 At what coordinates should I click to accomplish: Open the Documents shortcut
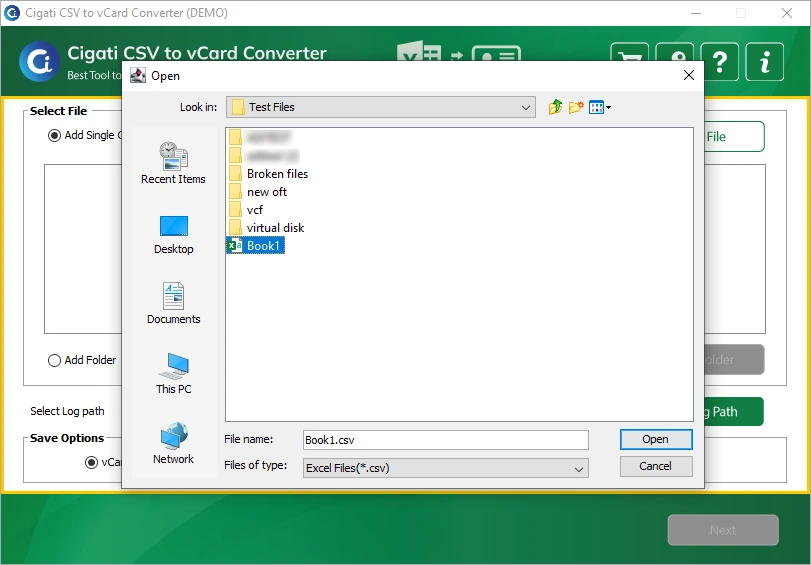click(x=173, y=304)
